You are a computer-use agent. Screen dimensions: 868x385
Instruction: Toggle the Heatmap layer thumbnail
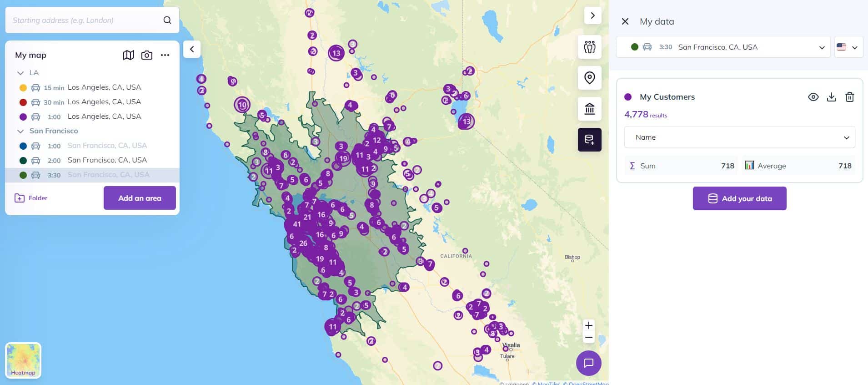pyautogui.click(x=23, y=360)
